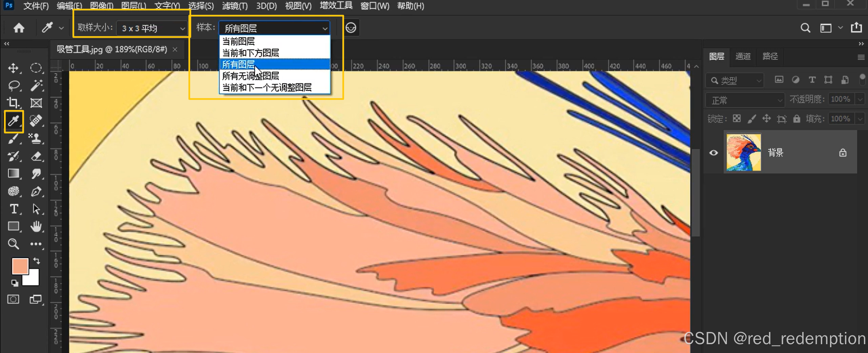Select the Sponge tool
The image size is (868, 353).
point(13,191)
